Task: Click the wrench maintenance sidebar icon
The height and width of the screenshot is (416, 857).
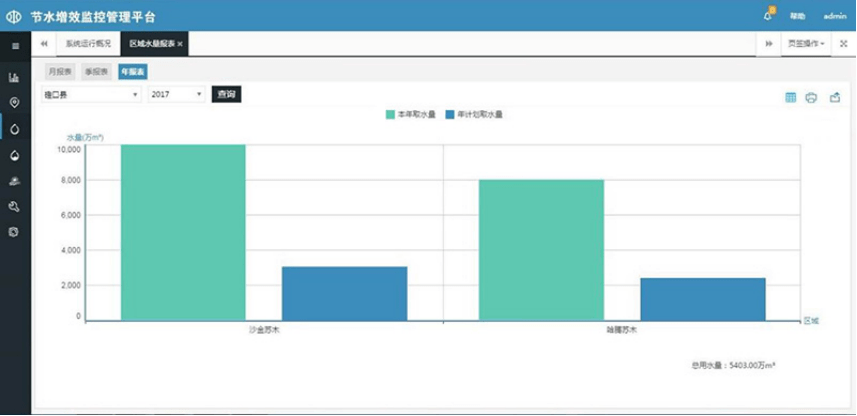Action: coord(14,207)
